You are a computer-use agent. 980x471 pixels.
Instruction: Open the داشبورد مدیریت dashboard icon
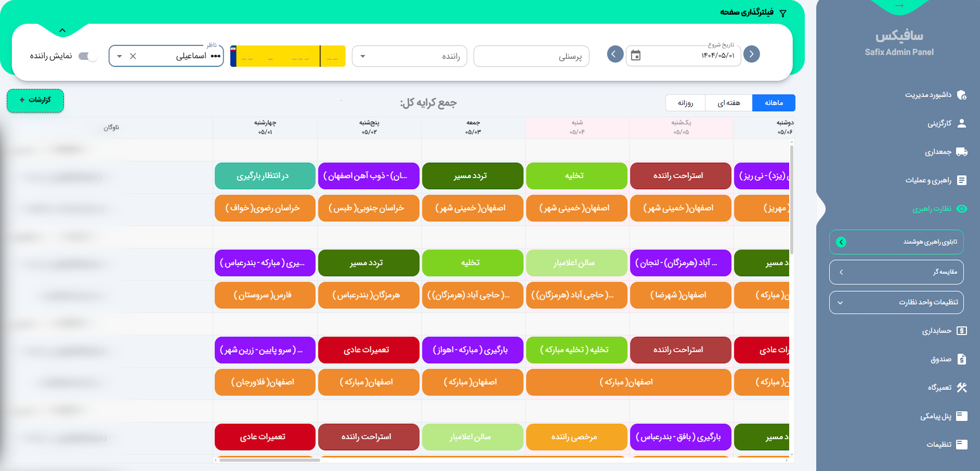tap(963, 95)
